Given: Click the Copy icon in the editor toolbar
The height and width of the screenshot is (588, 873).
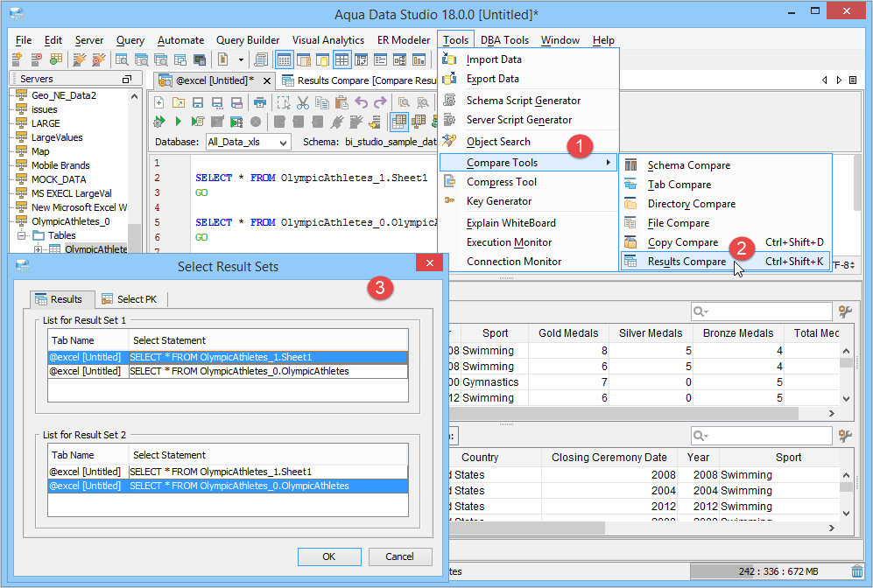Looking at the screenshot, I should click(x=322, y=102).
